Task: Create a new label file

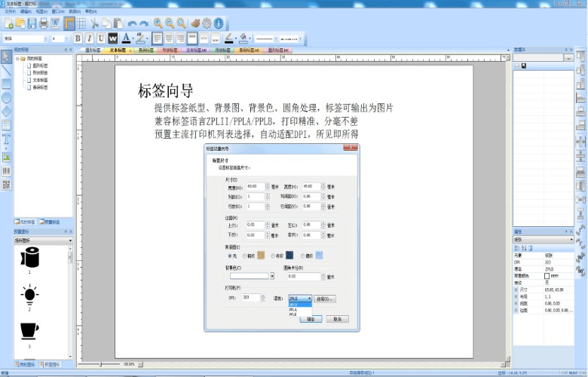Action: (x=8, y=23)
